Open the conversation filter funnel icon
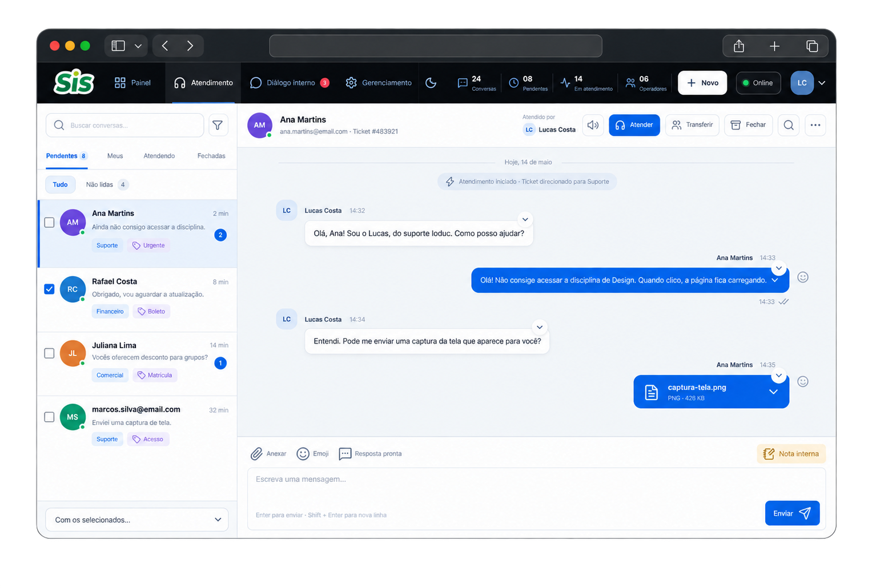The width and height of the screenshot is (872, 588). tap(218, 125)
